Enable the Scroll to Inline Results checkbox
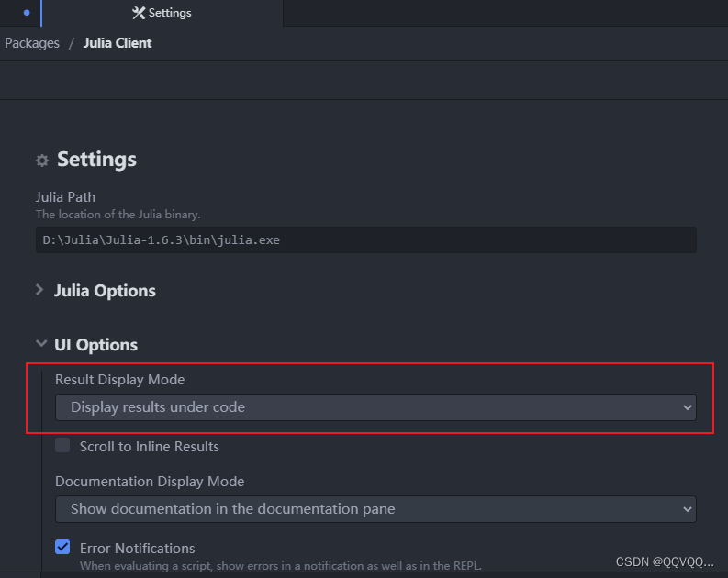 click(x=62, y=446)
